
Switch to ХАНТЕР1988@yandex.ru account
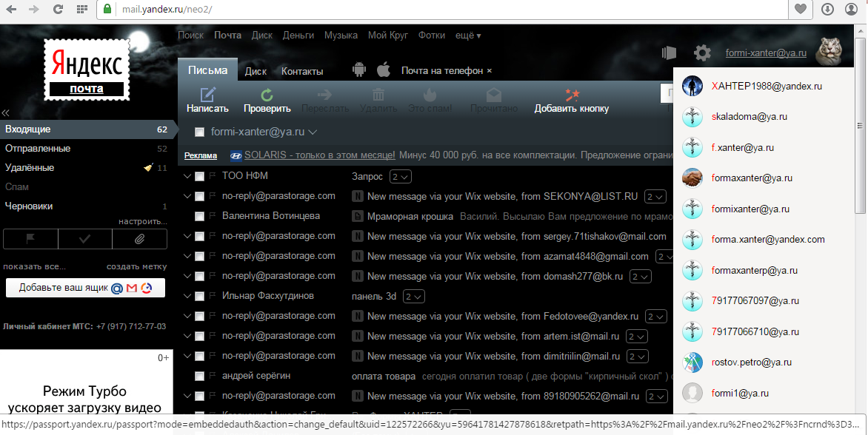click(x=766, y=87)
